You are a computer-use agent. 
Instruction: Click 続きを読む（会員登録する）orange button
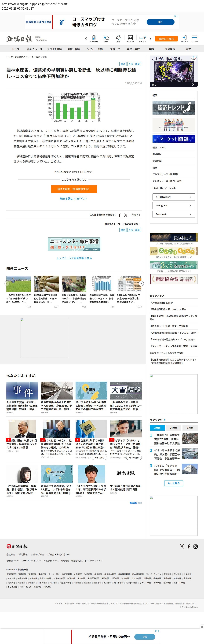[74, 189]
